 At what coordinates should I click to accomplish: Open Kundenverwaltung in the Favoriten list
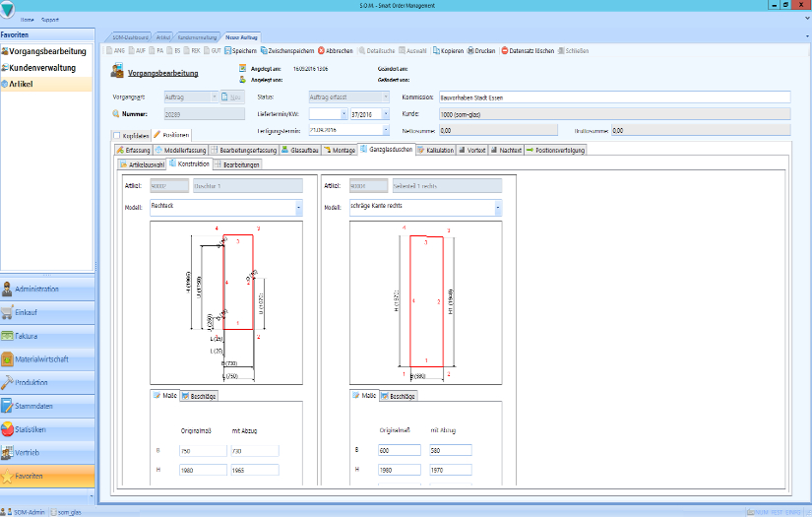(46, 68)
